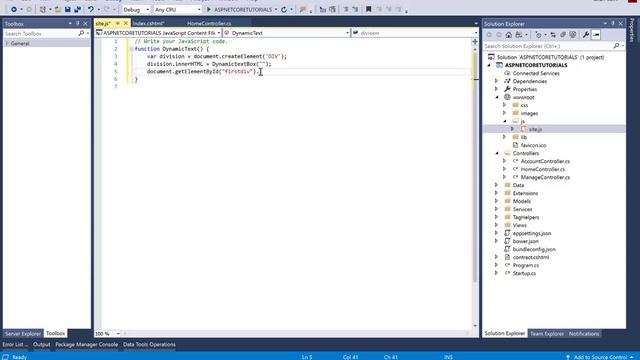Click the Toolbox search magnifier icon
The height and width of the screenshot is (360, 640).
[81, 33]
